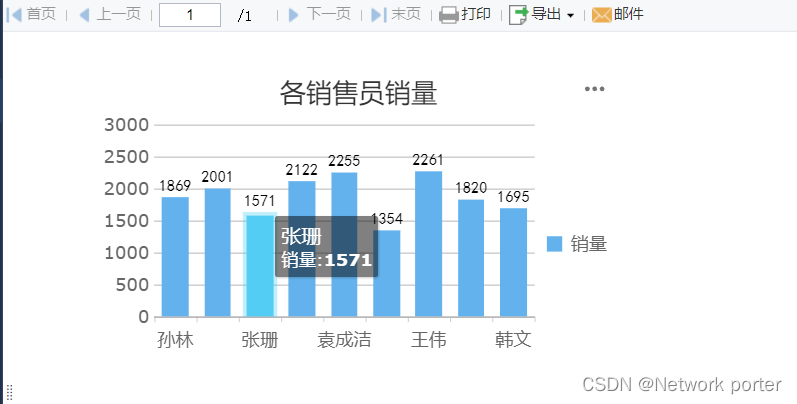Image resolution: width=797 pixels, height=404 pixels.
Task: Open the chart's three-dot options menu
Action: [x=594, y=89]
